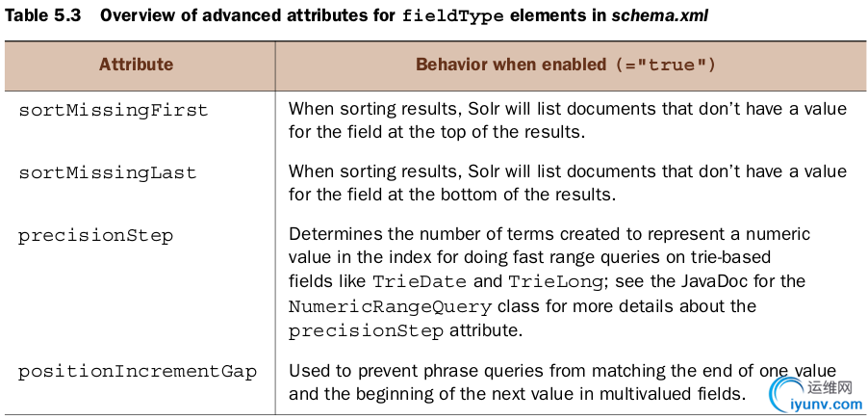Click the iyunv.com watermark text

coord(825,405)
